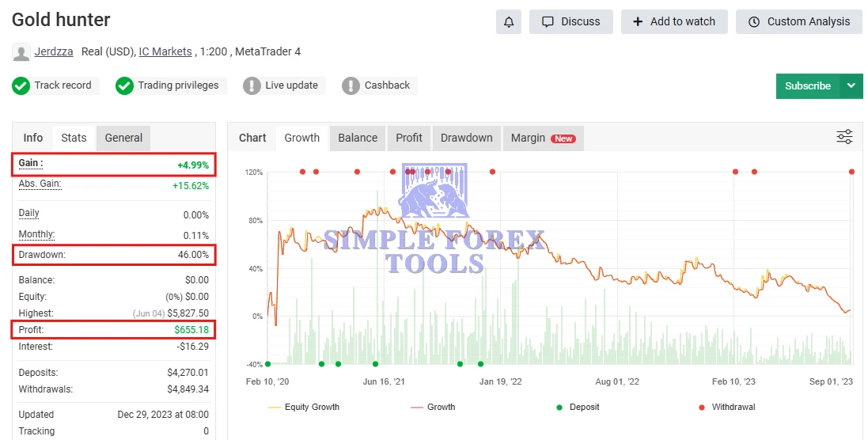Click the Trading privileges green checkmark
This screenshot has width=868, height=440.
(x=124, y=85)
